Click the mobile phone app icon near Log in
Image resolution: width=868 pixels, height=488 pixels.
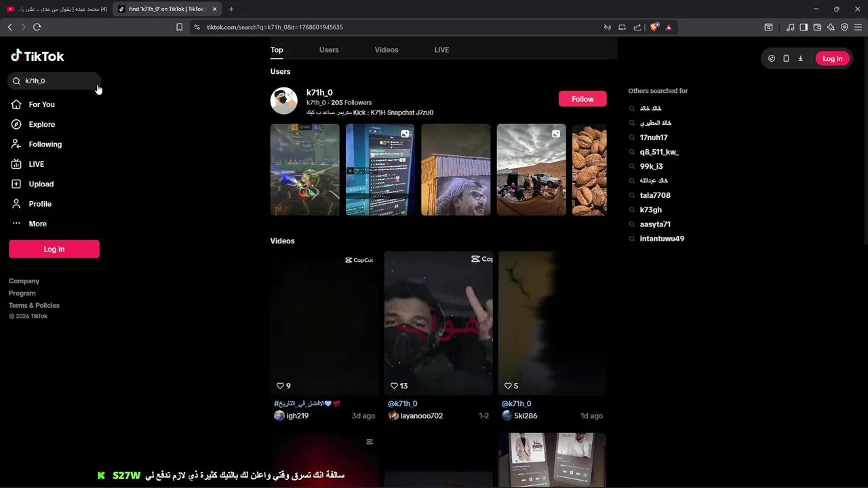pyautogui.click(x=786, y=58)
